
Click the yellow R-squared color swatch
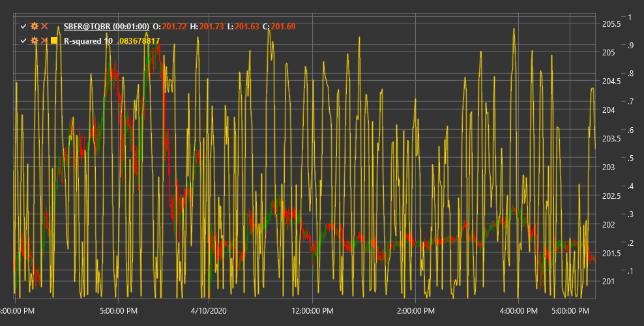(x=54, y=40)
